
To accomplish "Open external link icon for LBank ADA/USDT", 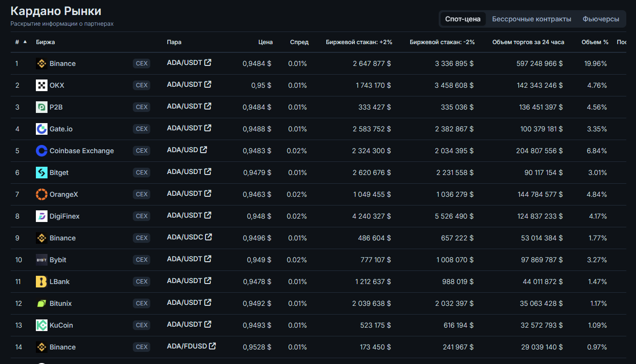I will [x=208, y=281].
